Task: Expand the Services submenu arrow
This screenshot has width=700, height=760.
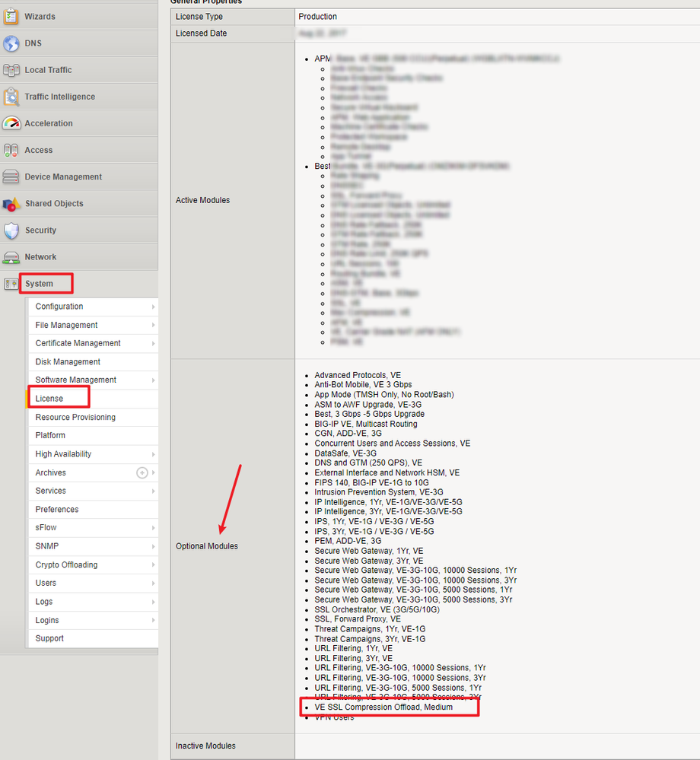Action: pyautogui.click(x=153, y=491)
